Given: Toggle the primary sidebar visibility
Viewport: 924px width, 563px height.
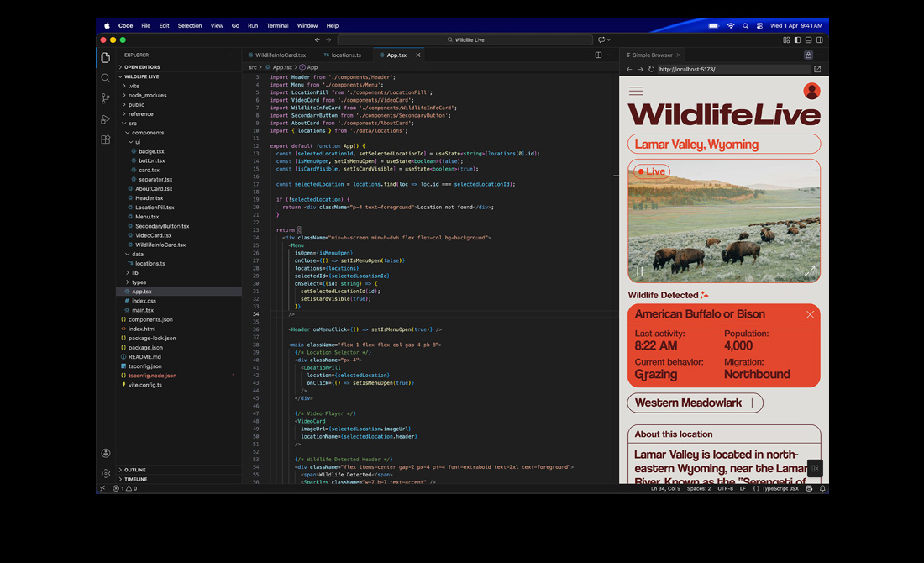Looking at the screenshot, I should pyautogui.click(x=796, y=39).
